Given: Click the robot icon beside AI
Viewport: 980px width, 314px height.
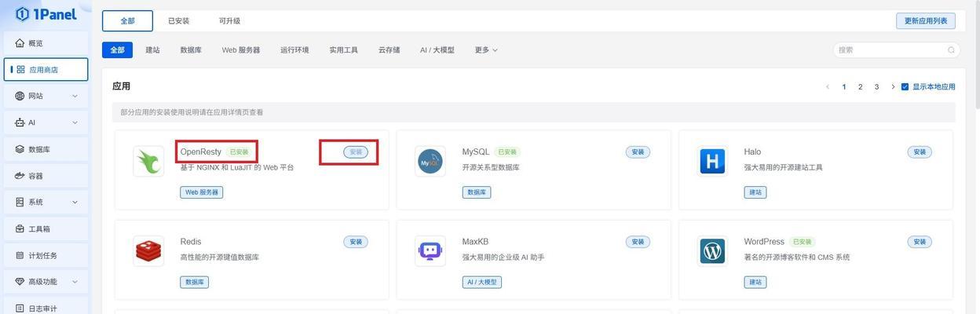Looking at the screenshot, I should click(x=20, y=122).
